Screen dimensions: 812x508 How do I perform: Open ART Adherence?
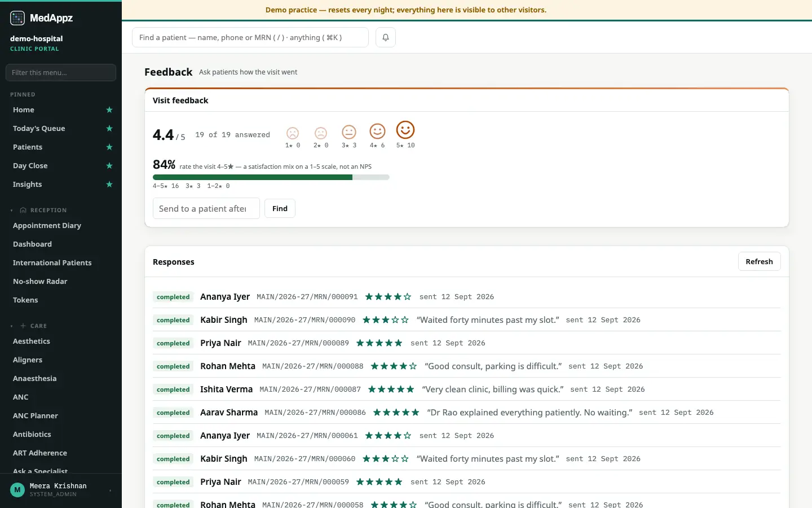pos(40,453)
